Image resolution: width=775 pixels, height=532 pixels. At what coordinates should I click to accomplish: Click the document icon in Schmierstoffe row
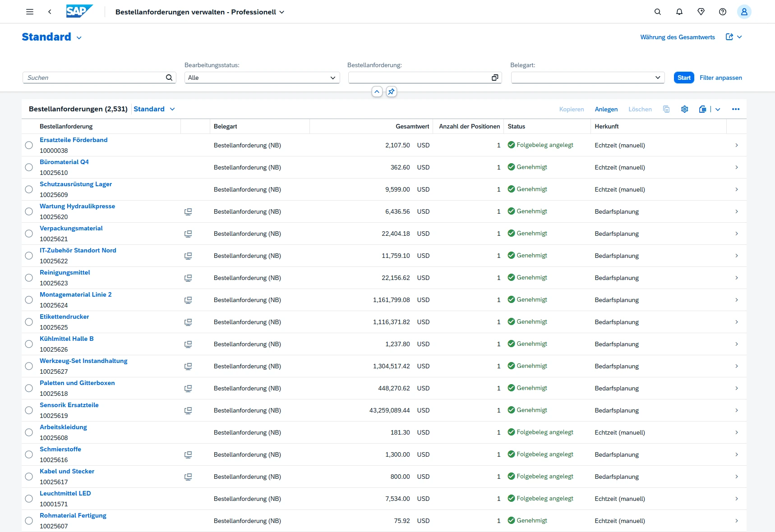[188, 454]
